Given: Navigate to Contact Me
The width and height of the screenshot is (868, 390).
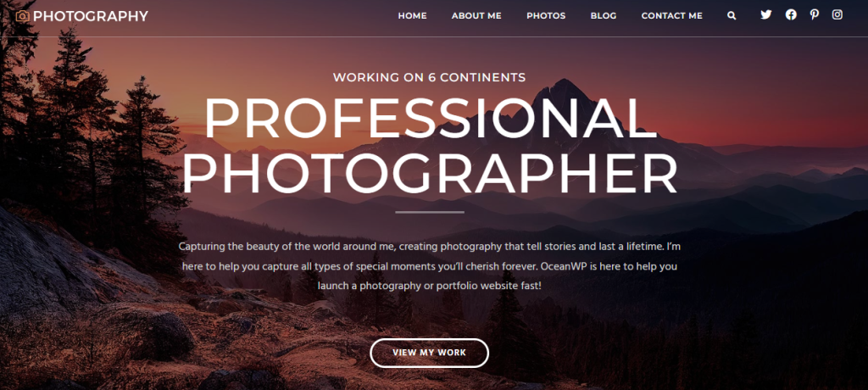Looking at the screenshot, I should click(672, 16).
